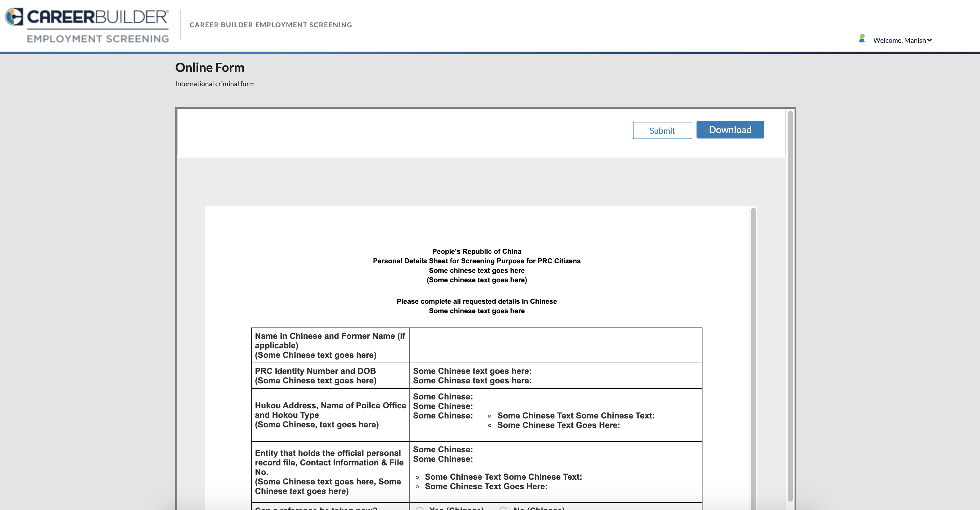Click the outer form frame vertical scrollbar
Viewport: 980px width, 510px height.
tap(790, 306)
